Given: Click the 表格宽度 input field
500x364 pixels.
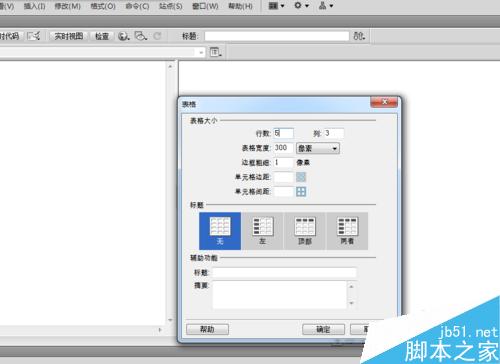Looking at the screenshot, I should coord(283,148).
